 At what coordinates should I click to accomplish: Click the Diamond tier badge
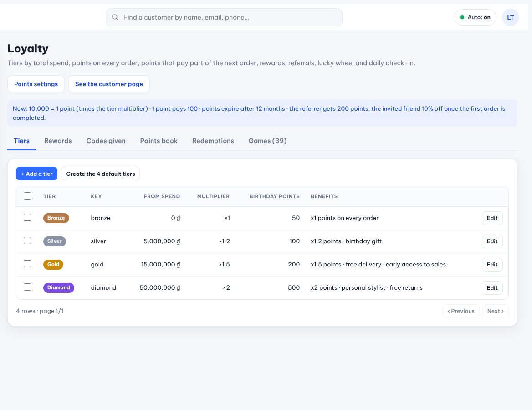coord(58,287)
